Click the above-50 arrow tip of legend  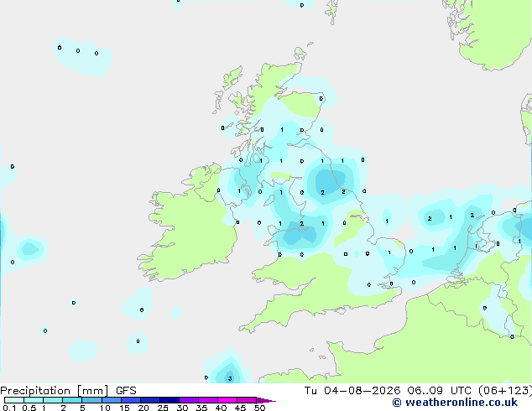pos(266,400)
